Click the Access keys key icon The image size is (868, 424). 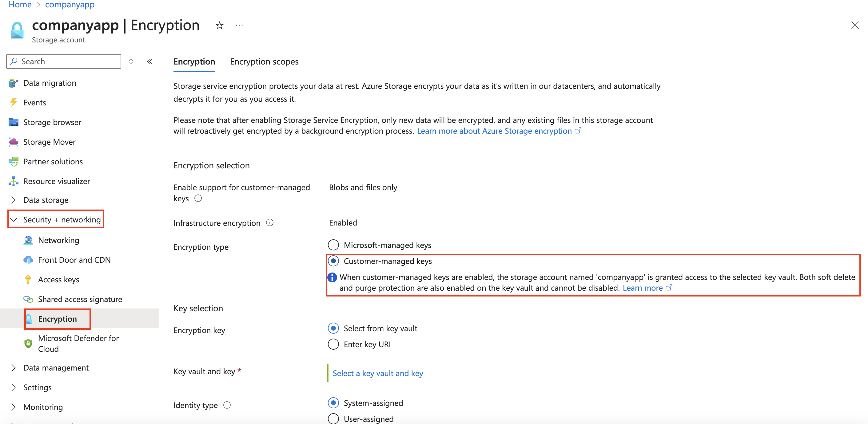coord(28,279)
